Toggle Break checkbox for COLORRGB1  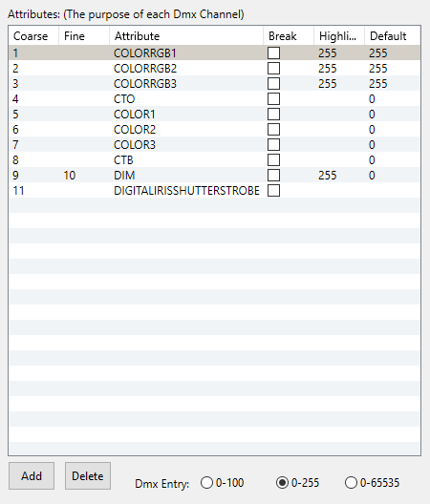click(273, 53)
